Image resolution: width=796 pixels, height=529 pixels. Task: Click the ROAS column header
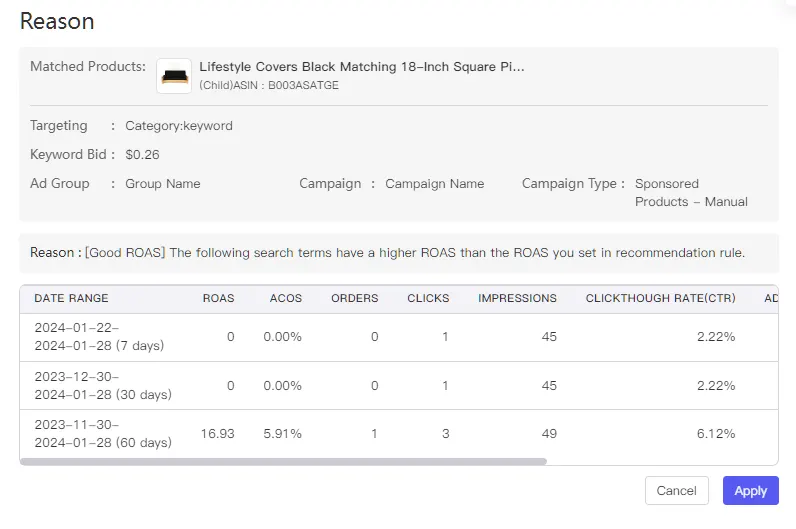pos(218,298)
